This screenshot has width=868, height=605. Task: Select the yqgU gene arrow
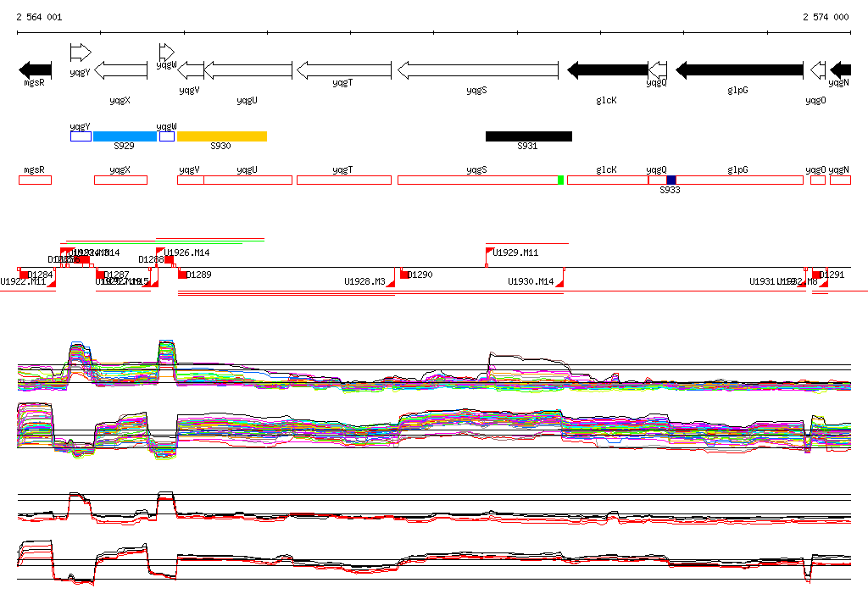248,70
